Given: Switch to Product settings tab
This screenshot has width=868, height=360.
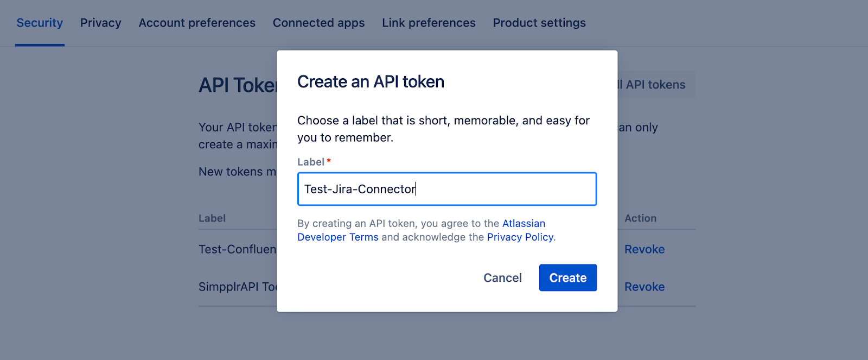Looking at the screenshot, I should (539, 23).
